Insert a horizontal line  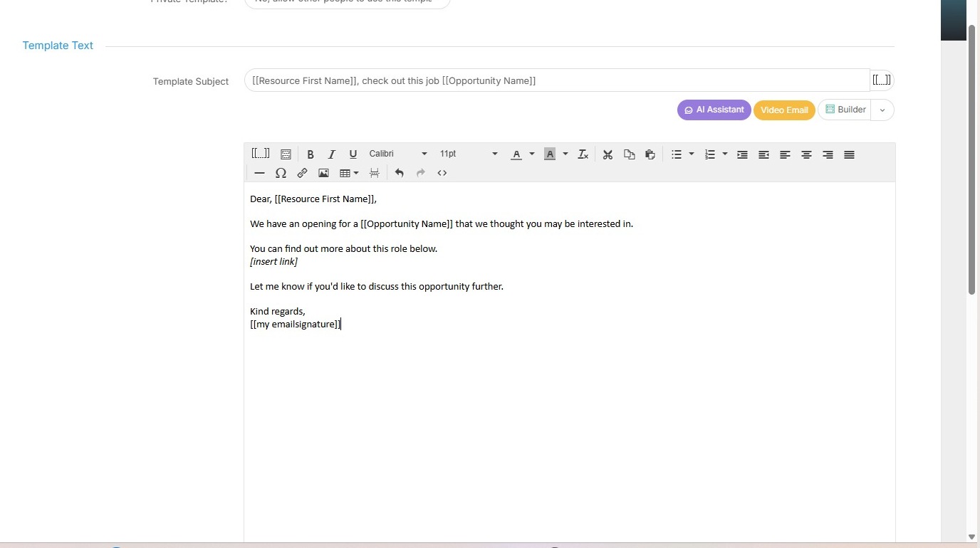pyautogui.click(x=259, y=173)
